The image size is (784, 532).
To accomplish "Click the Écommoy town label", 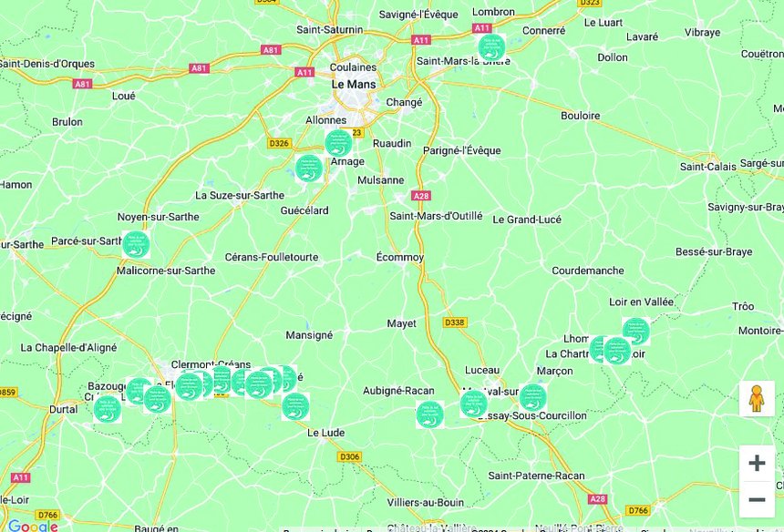I will point(400,257).
